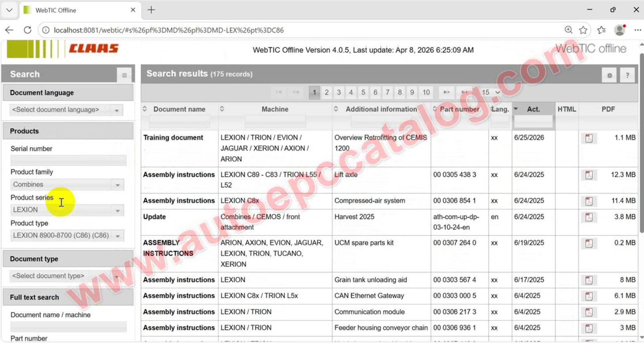Click the browser refresh icon
Viewport: 644px width, 343px height.
pyautogui.click(x=27, y=30)
